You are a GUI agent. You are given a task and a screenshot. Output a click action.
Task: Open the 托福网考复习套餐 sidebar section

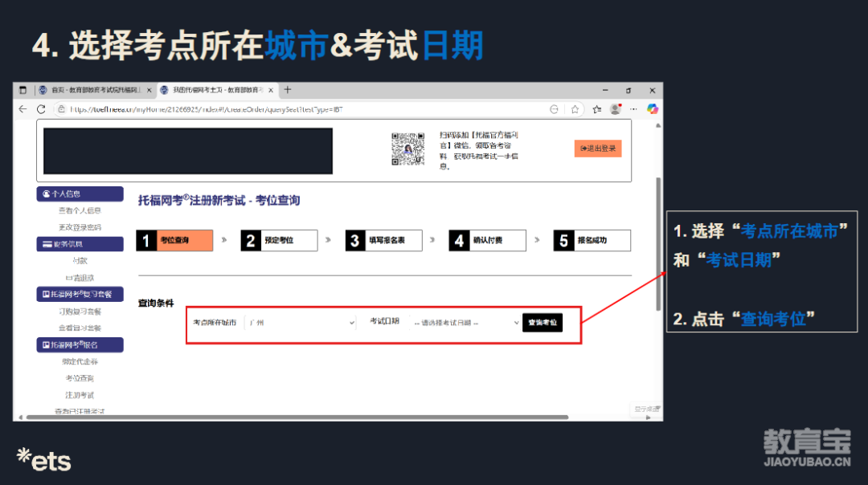(x=80, y=294)
